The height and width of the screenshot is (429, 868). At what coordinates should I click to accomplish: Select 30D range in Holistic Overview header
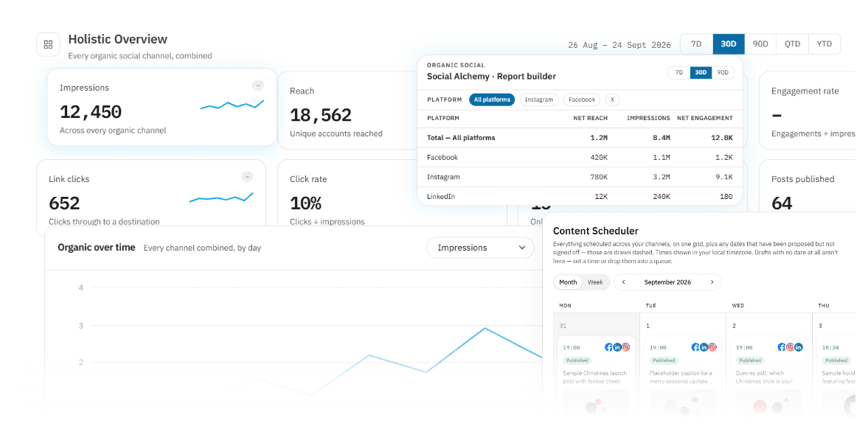729,43
